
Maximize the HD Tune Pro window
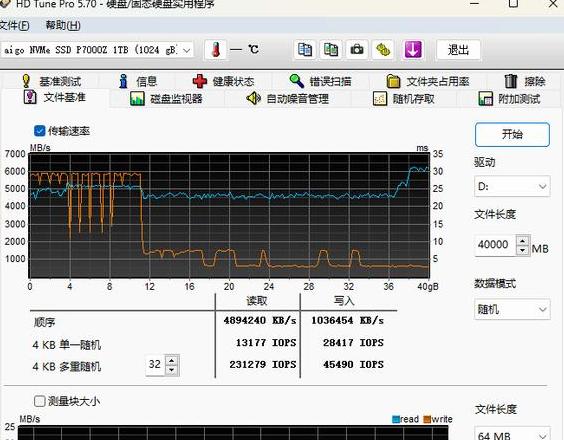pyautogui.click(x=513, y=4)
